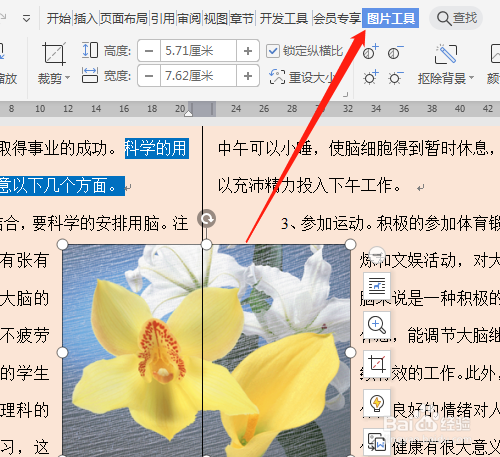This screenshot has height=457, width=500.
Task: Click the right-middle image resize handle
Action: point(350,352)
